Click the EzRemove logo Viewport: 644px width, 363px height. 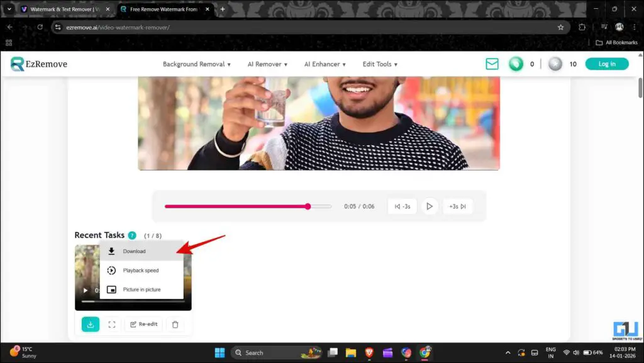click(x=38, y=64)
